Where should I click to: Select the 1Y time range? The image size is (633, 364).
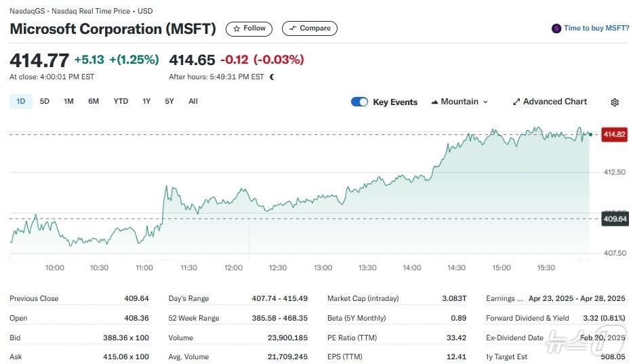point(146,102)
